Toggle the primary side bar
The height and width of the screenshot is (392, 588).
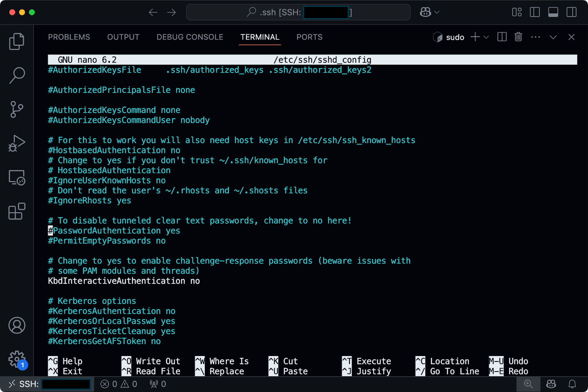535,13
